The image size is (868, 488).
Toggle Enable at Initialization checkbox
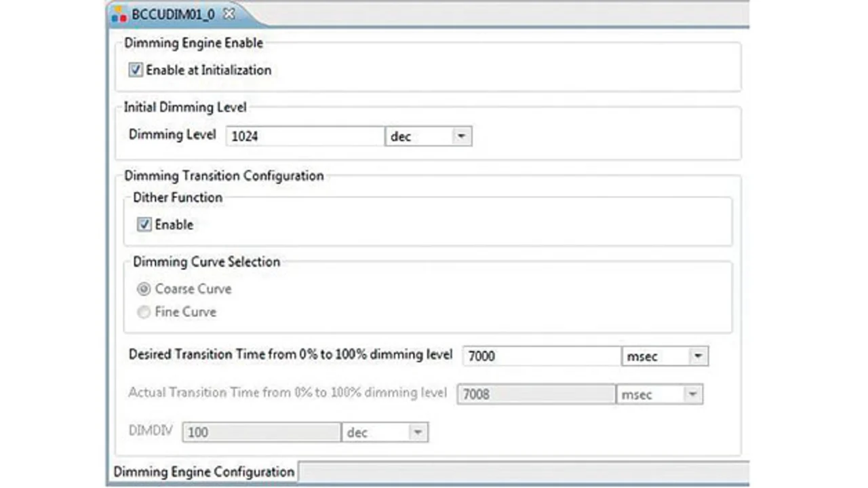[136, 70]
